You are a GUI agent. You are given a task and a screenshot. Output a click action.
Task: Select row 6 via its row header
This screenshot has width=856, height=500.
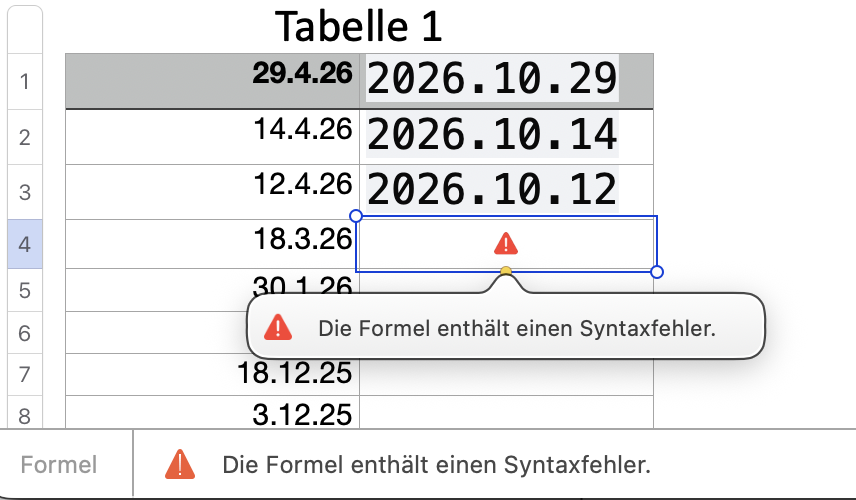25,333
